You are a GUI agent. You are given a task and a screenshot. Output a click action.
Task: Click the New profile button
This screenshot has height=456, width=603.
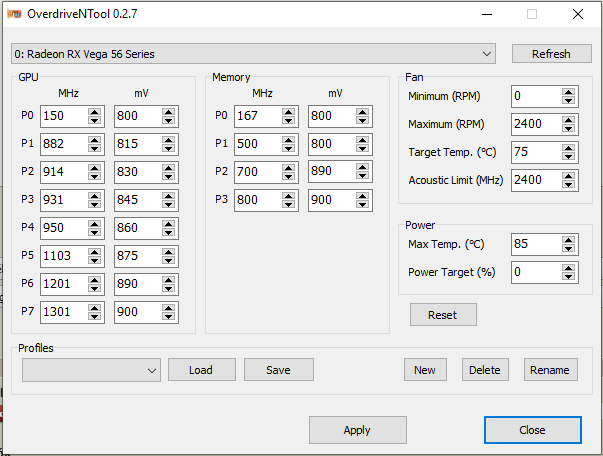pyautogui.click(x=425, y=370)
